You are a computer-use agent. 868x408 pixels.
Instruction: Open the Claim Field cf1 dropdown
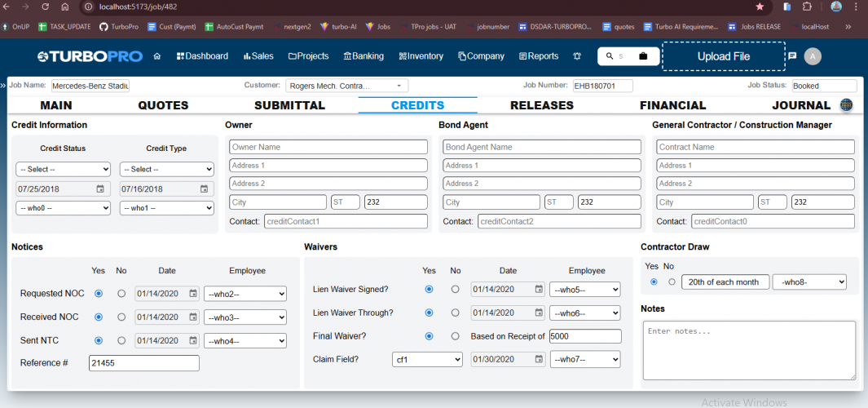tap(427, 359)
